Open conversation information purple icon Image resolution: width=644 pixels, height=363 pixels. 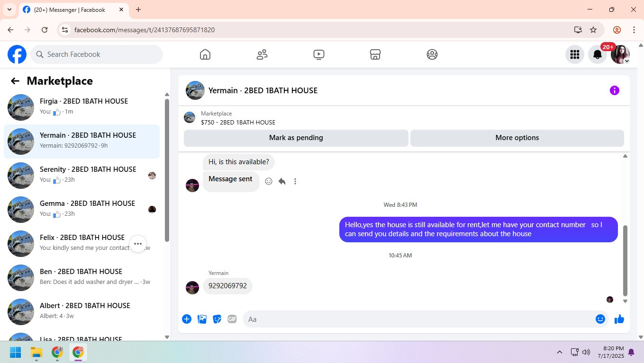[x=615, y=90]
